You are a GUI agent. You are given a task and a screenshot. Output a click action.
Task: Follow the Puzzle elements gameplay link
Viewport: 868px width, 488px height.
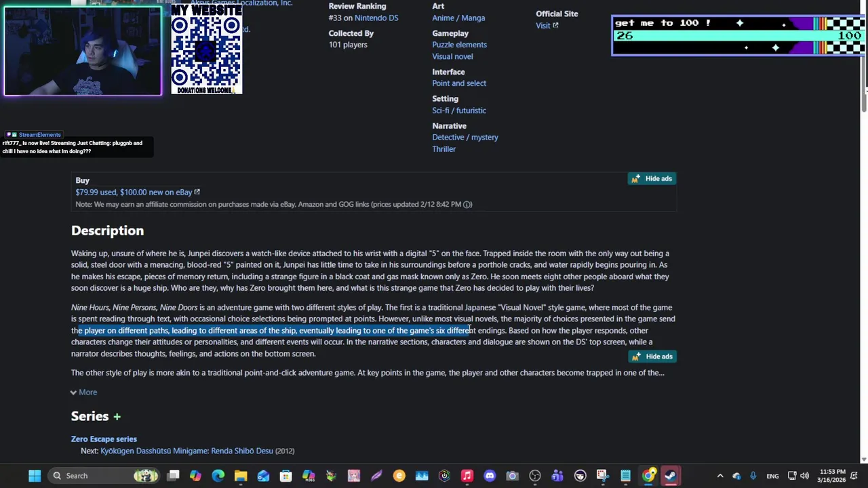click(459, 45)
